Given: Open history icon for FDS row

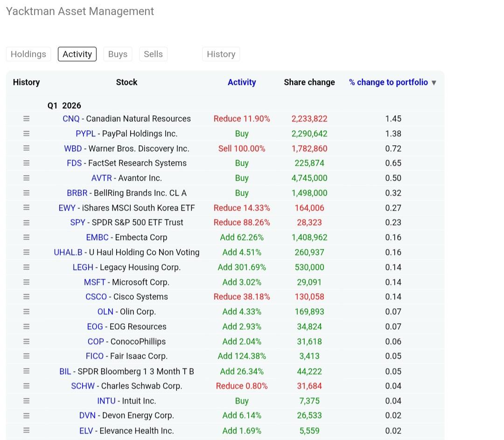Looking at the screenshot, I should (x=26, y=163).
